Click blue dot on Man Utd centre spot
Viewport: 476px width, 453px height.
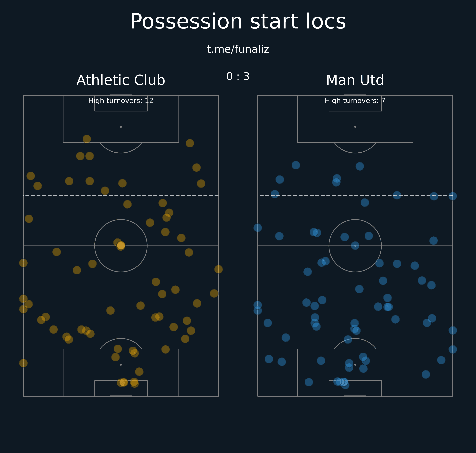pos(355,246)
